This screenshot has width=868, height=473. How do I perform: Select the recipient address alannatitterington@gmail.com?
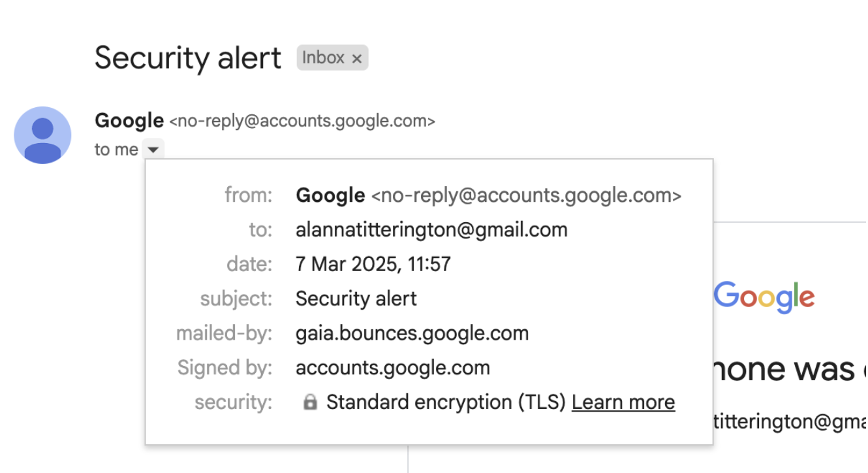click(431, 230)
